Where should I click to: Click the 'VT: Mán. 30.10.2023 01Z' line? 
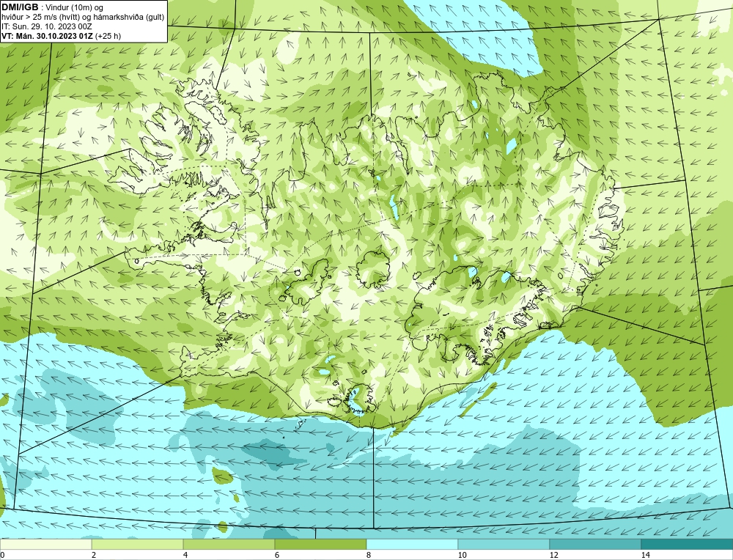62,36
